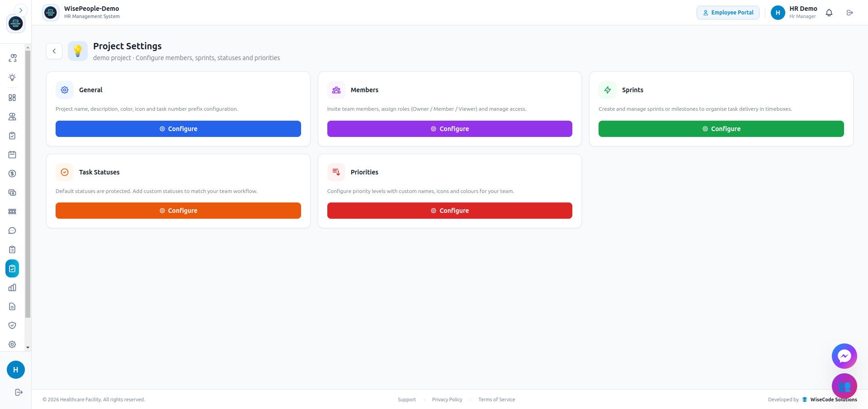This screenshot has width=868, height=409.
Task: Open the dollar payroll icon in sidebar
Action: coord(12,174)
